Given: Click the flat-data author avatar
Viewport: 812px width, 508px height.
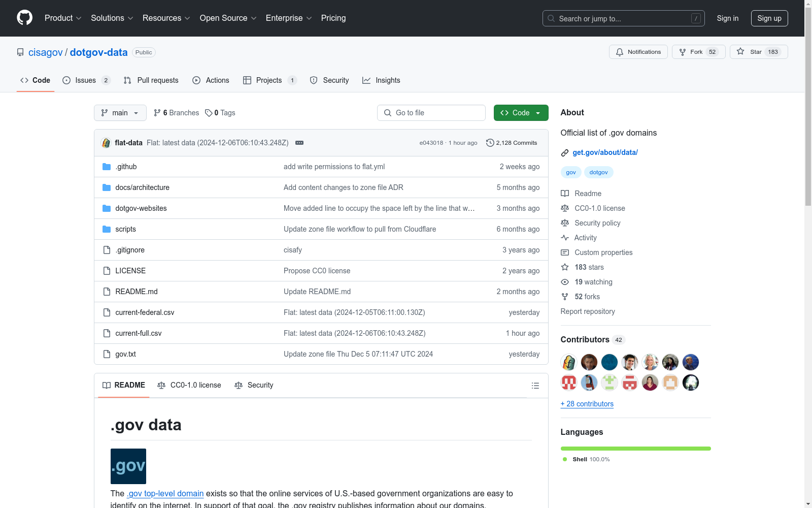Looking at the screenshot, I should 106,143.
